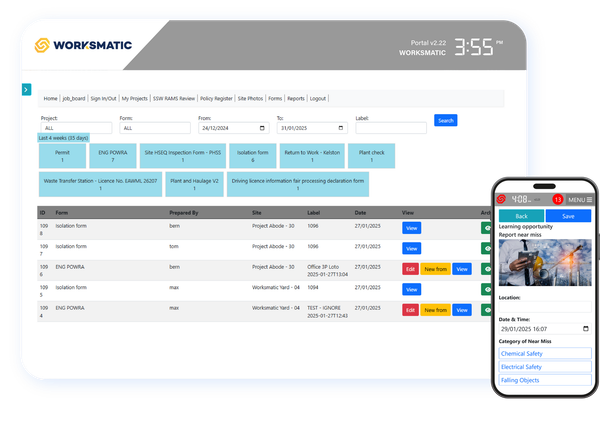Click Date & Time field 29/01/2025 16:07
This screenshot has width=600, height=426.
(x=545, y=329)
